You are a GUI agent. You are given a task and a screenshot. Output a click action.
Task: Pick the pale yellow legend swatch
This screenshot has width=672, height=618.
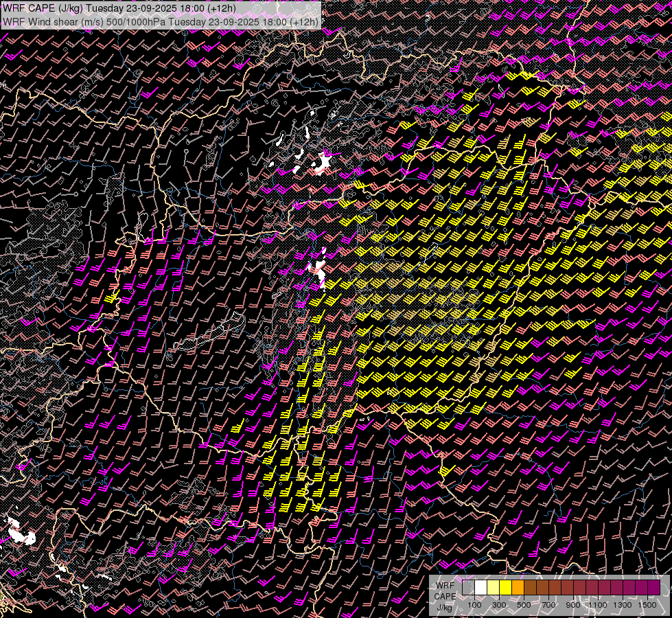(x=494, y=588)
